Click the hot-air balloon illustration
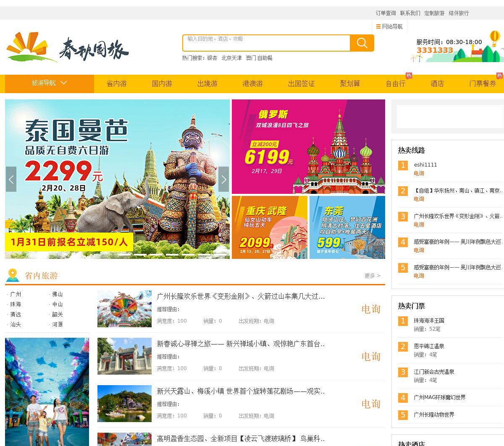 [x=495, y=38]
